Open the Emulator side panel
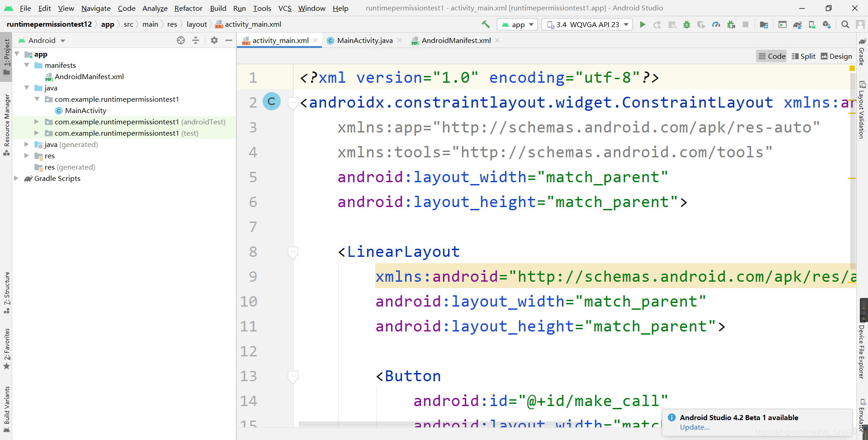Screen dimensions: 868x440 (x=862, y=415)
